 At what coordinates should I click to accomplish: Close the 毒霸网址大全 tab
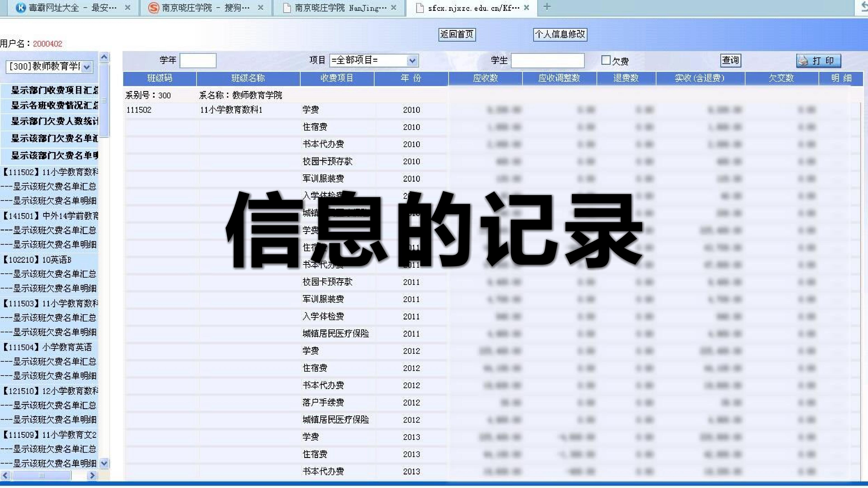point(128,7)
